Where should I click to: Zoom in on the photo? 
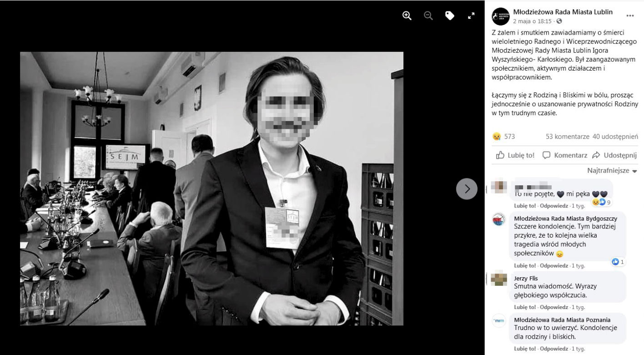(x=407, y=15)
